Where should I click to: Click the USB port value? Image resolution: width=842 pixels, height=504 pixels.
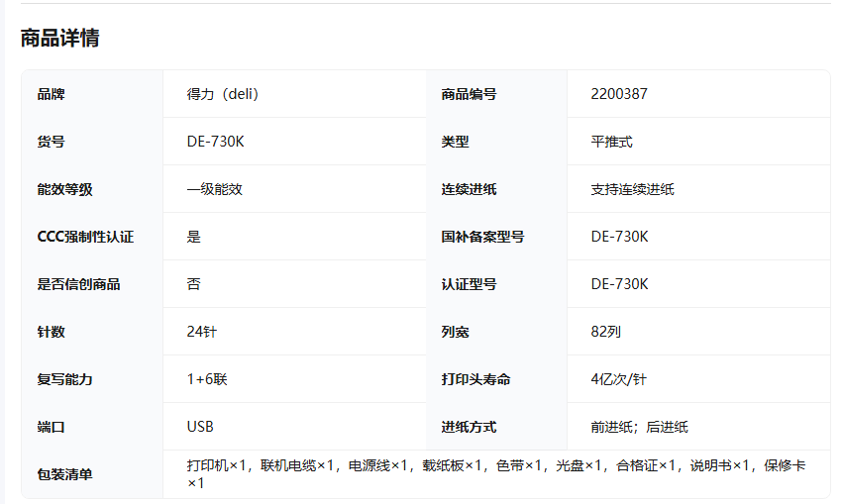click(x=200, y=427)
